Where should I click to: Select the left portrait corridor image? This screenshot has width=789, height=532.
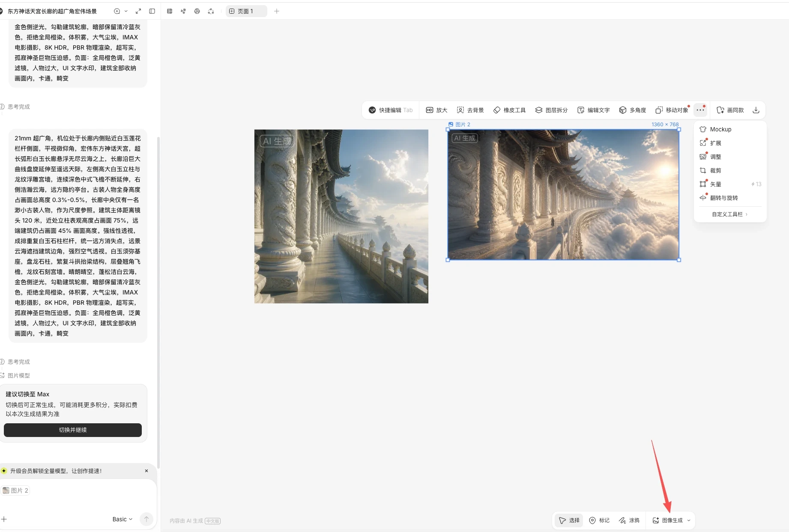[x=341, y=217]
